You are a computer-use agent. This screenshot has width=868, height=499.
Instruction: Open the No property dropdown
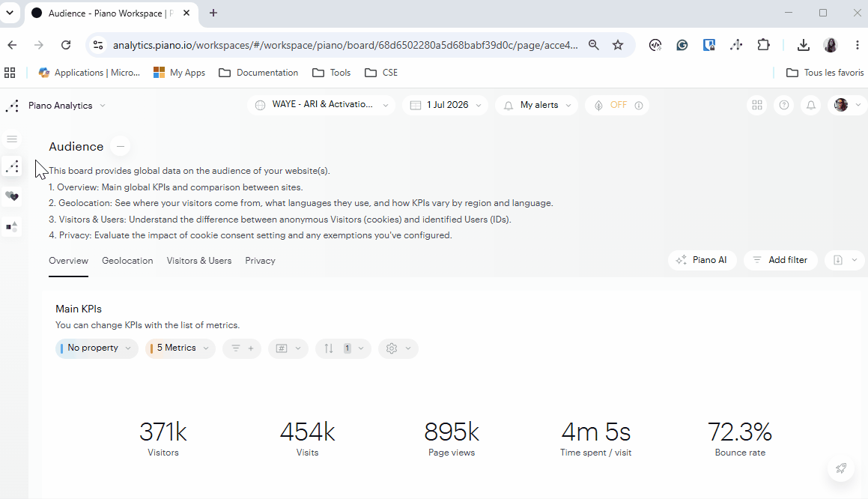[x=97, y=348]
